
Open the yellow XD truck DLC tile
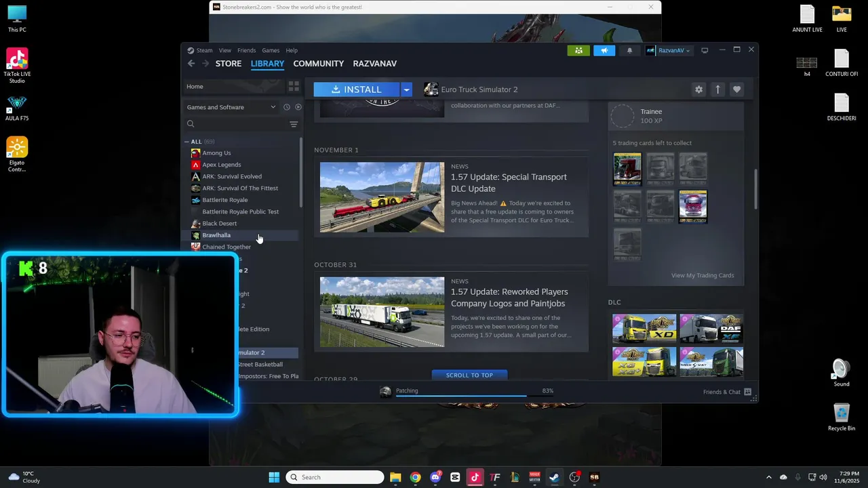point(644,329)
